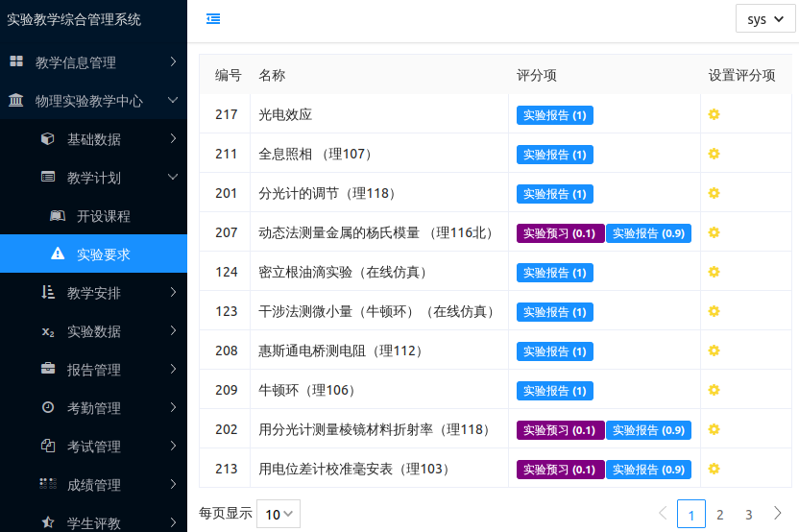Open the sys user dropdown
Image resolution: width=799 pixels, height=532 pixels.
click(764, 19)
